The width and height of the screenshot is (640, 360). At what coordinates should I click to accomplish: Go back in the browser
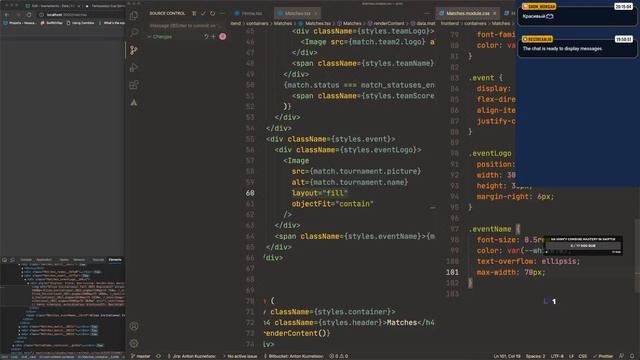click(7, 15)
